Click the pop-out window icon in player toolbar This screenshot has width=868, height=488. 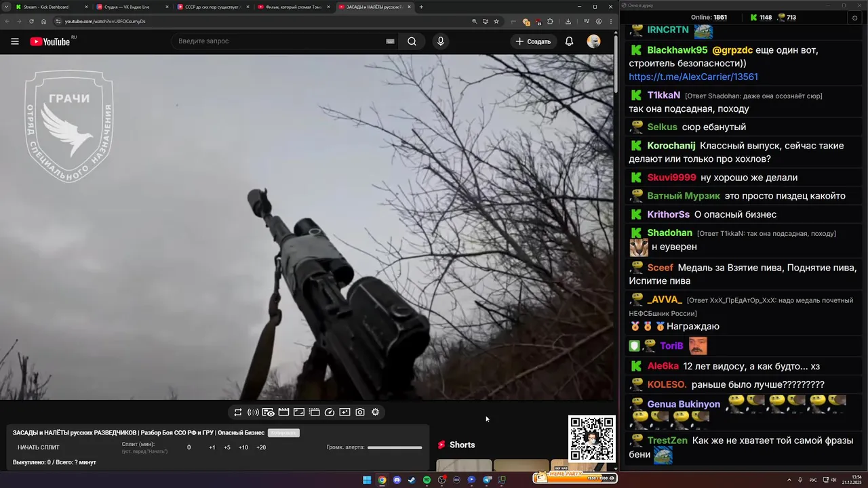314,412
